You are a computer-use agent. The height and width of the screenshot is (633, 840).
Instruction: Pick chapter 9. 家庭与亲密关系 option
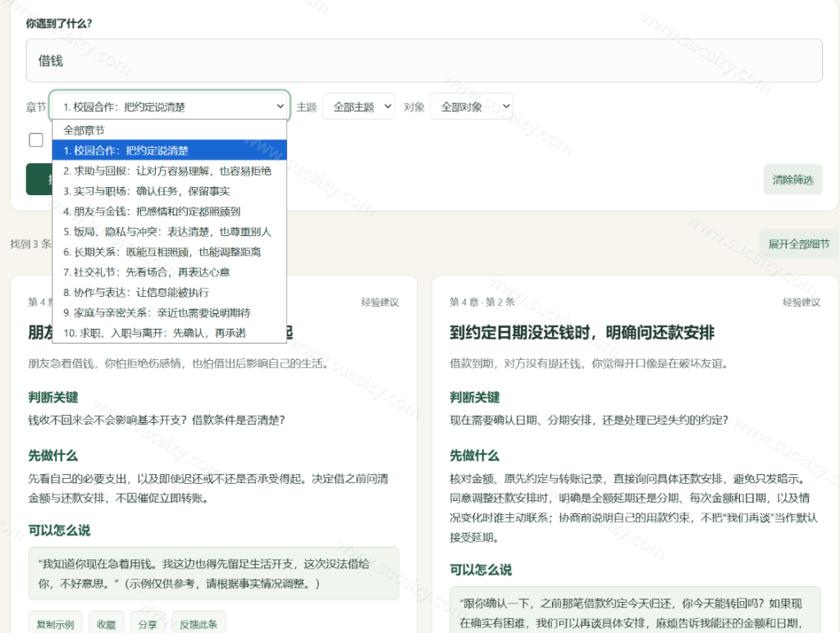[169, 312]
